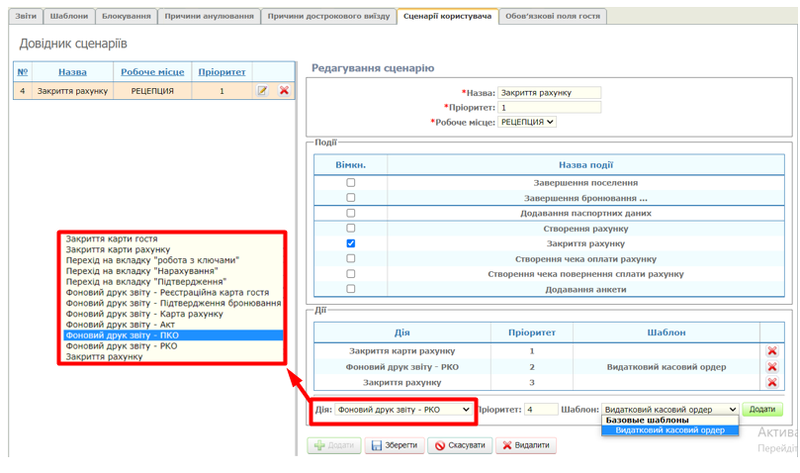Sort by the Назва column header

click(x=72, y=72)
